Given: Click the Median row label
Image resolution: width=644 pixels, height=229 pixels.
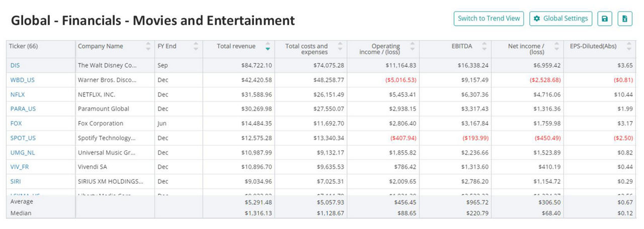Looking at the screenshot, I should [21, 213].
